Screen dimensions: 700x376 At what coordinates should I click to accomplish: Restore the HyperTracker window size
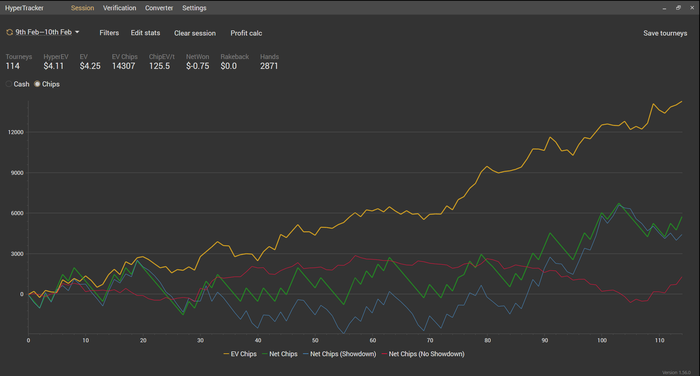click(678, 8)
